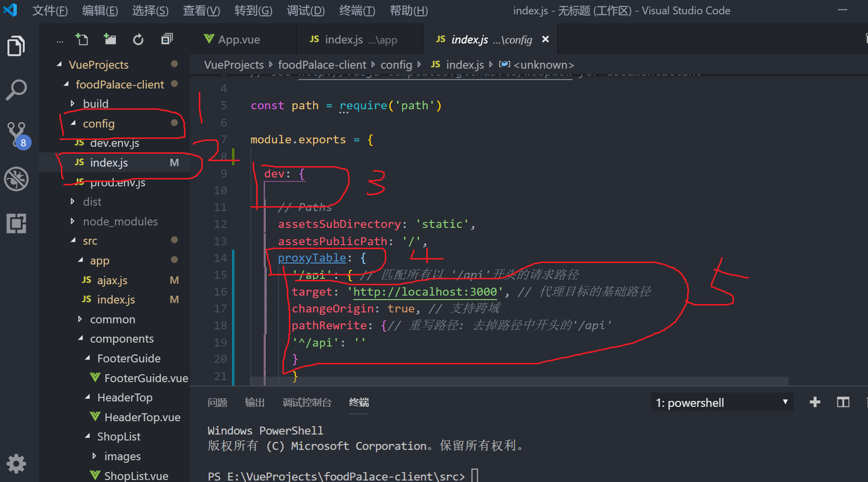
Task: Open prod.env.js in the file tree
Action: [114, 182]
